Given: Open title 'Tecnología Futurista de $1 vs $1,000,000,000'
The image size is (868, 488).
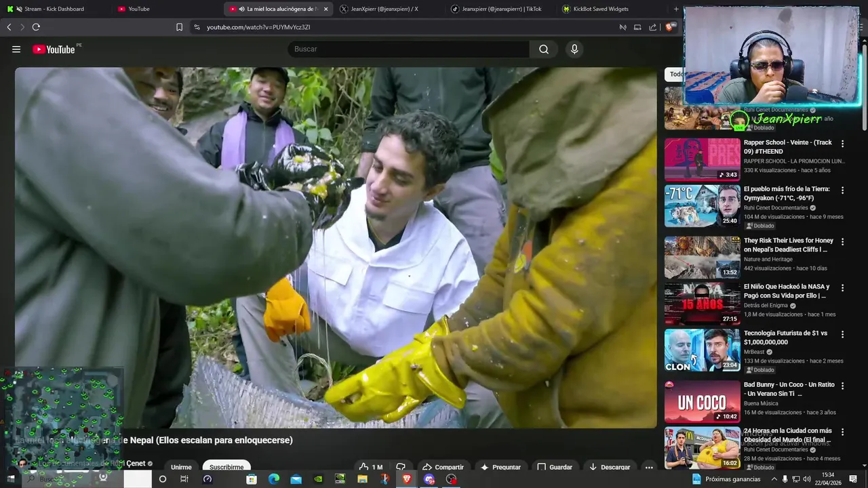Looking at the screenshot, I should (785, 338).
